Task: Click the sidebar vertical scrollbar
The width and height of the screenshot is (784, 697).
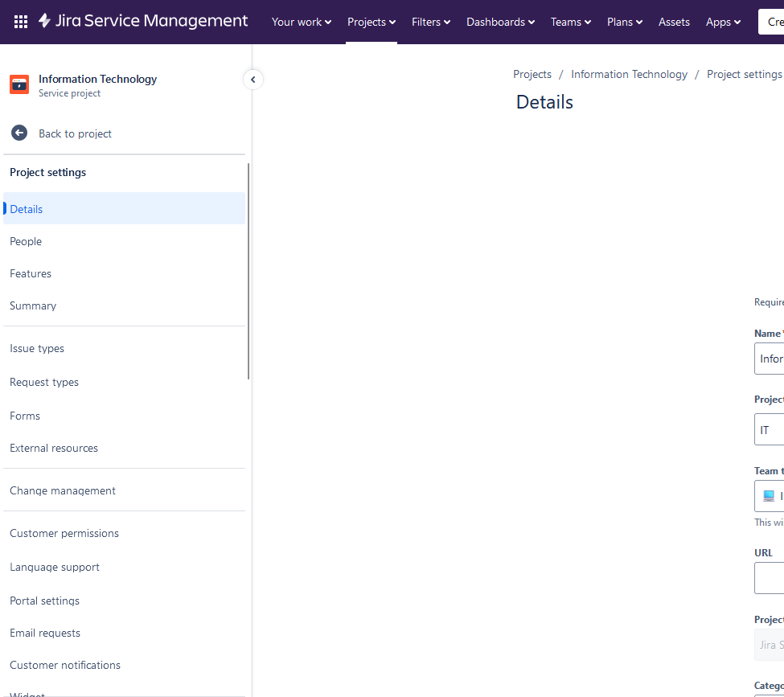Action: pyautogui.click(x=248, y=271)
